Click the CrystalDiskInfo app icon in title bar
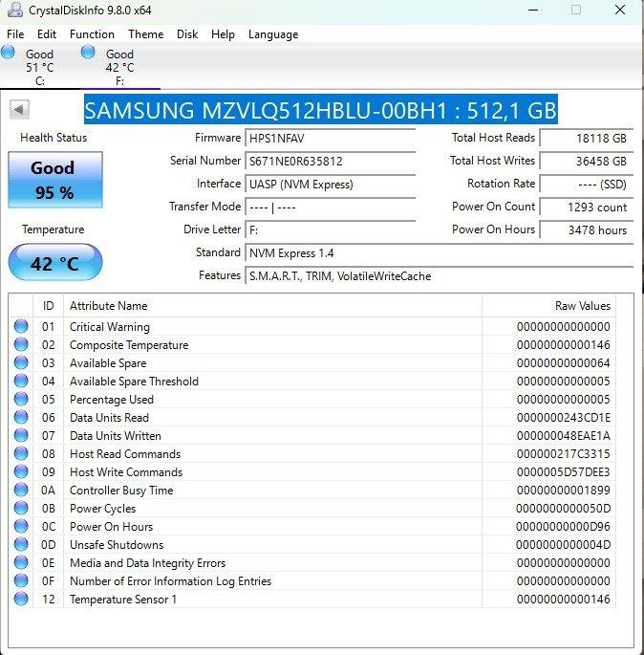The image size is (644, 655). click(x=11, y=11)
